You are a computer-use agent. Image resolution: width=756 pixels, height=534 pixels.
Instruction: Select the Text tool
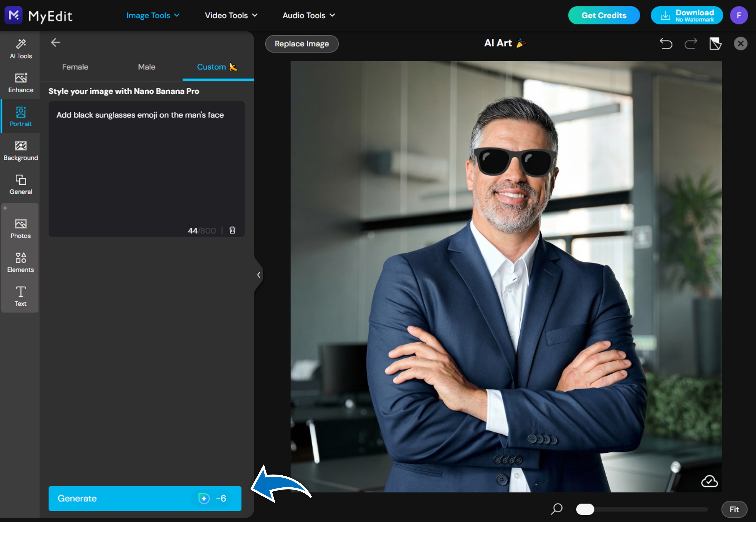21,296
